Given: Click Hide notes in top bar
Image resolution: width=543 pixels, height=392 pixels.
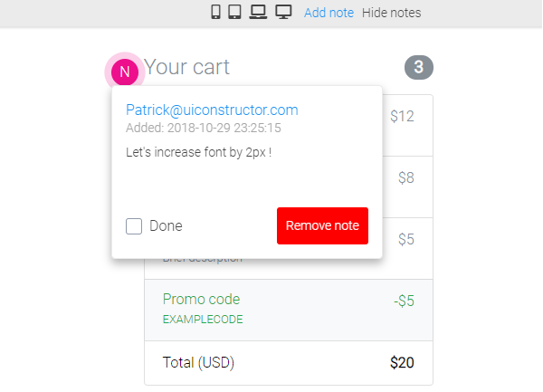Looking at the screenshot, I should [391, 13].
